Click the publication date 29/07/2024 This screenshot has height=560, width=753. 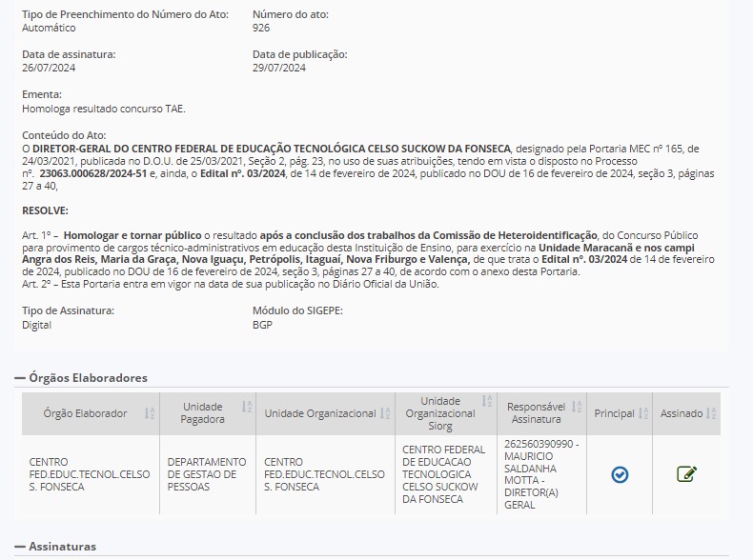click(x=279, y=69)
